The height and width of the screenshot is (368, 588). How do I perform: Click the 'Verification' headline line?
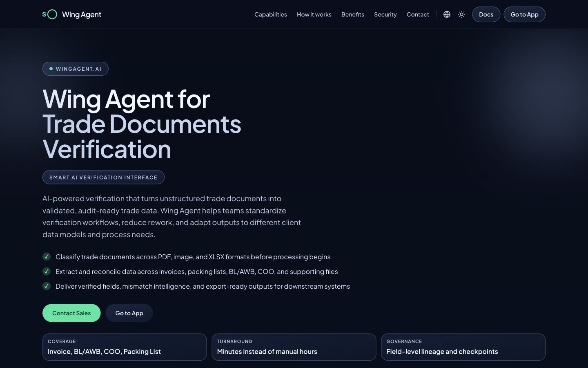107,149
